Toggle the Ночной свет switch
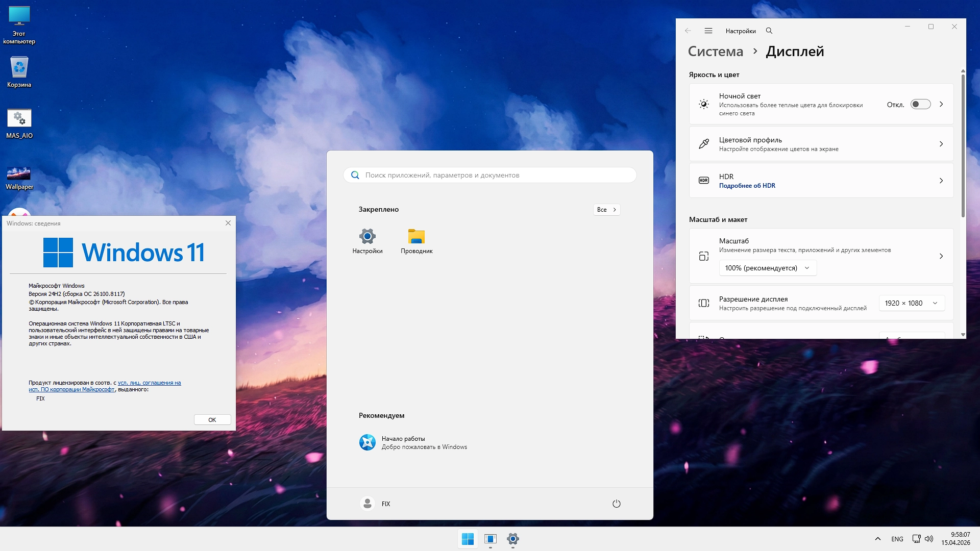The height and width of the screenshot is (551, 980). coord(920,104)
